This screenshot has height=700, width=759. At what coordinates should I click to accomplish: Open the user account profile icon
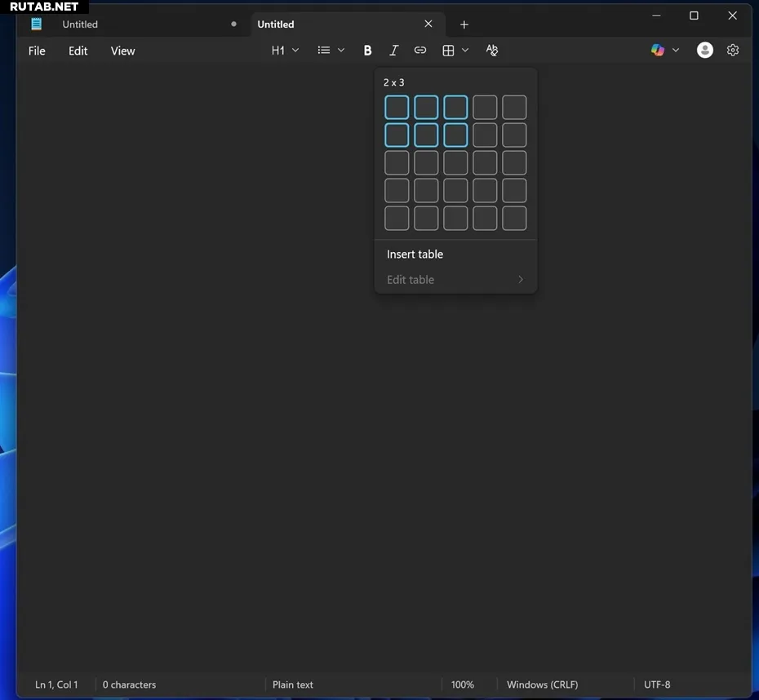(705, 51)
